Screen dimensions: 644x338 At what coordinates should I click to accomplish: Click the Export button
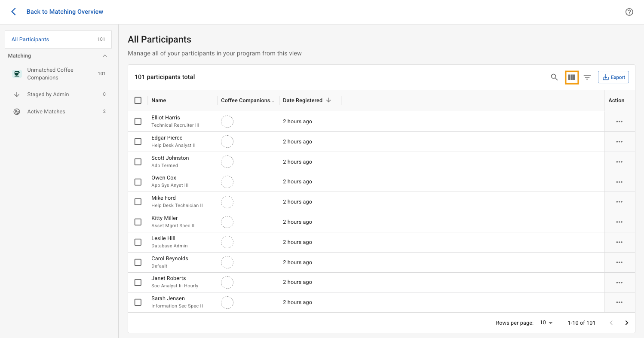[x=613, y=77]
